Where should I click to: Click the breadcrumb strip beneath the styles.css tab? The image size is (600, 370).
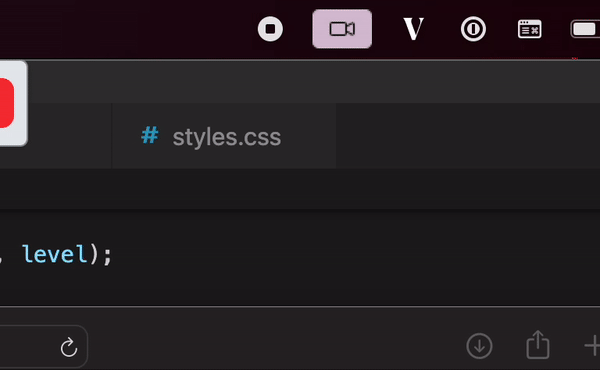pos(300,189)
